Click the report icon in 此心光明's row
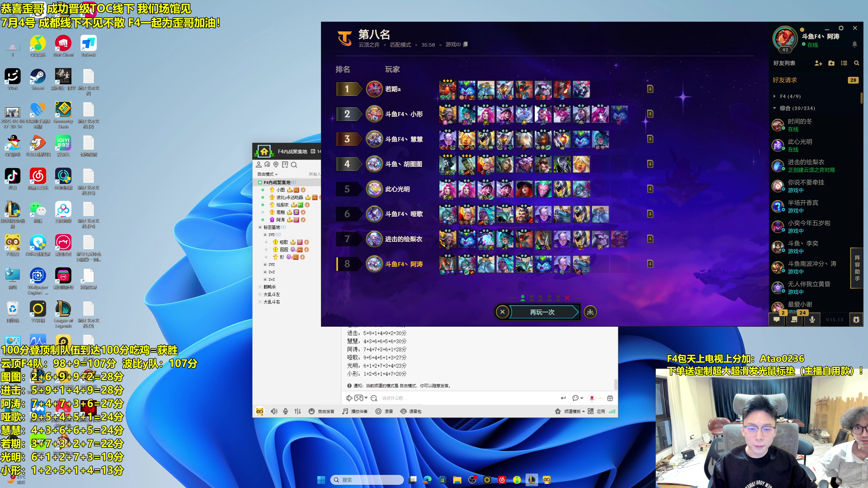The height and width of the screenshot is (488, 868). tap(650, 189)
